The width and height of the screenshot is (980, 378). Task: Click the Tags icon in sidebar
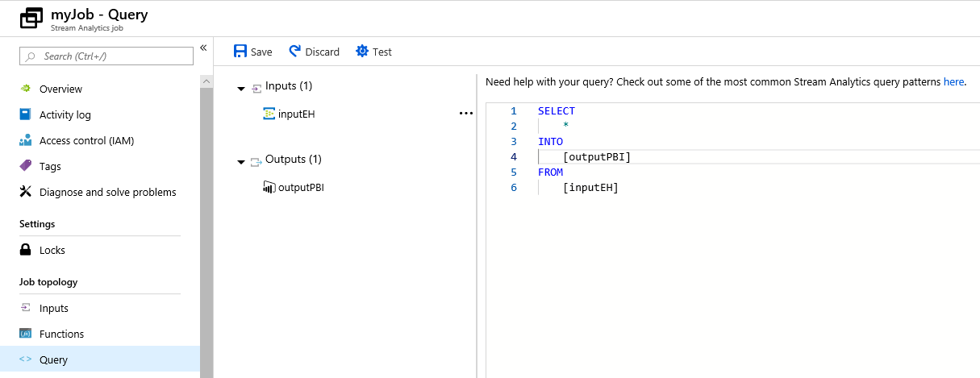pyautogui.click(x=25, y=166)
